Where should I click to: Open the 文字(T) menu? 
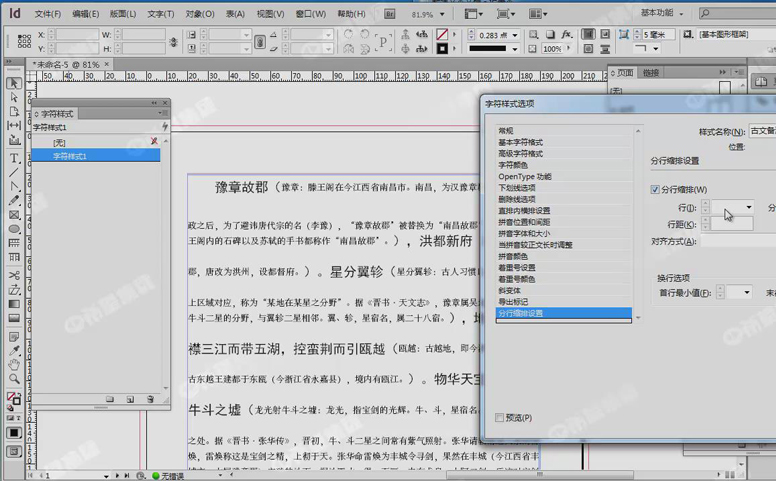161,15
